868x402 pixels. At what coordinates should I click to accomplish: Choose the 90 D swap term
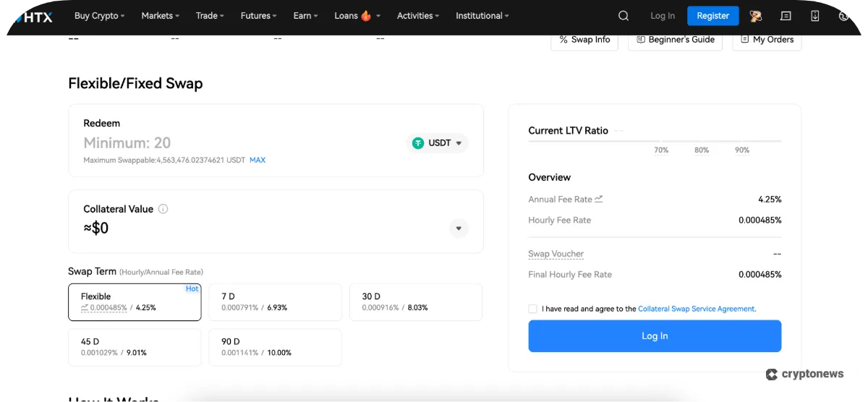275,347
